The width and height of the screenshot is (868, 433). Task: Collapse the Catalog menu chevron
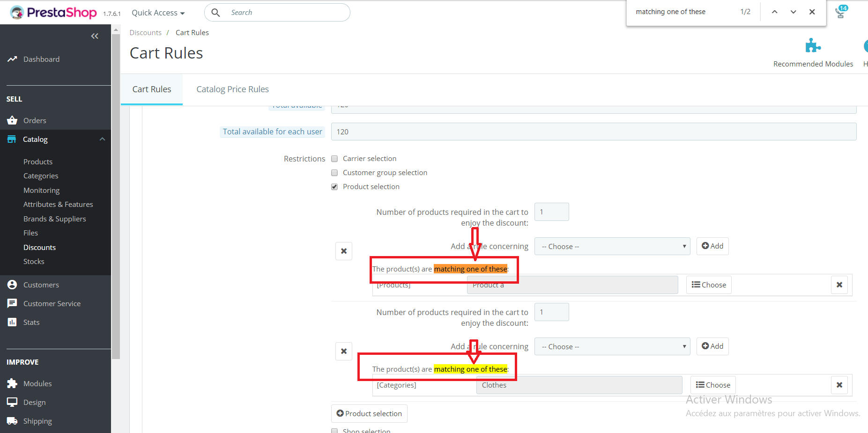pos(102,139)
